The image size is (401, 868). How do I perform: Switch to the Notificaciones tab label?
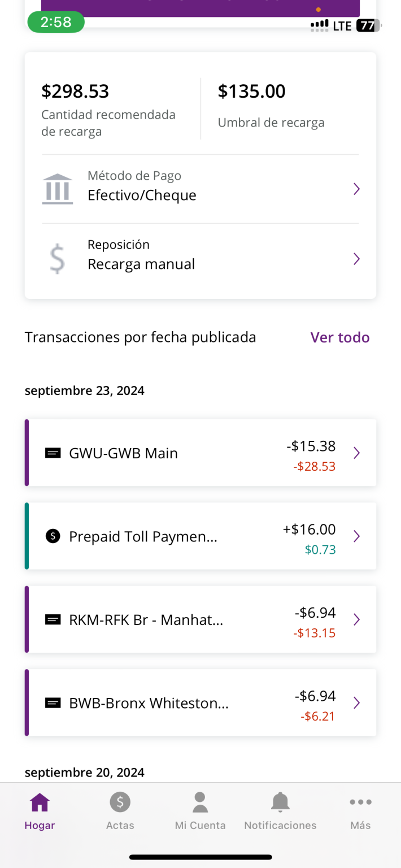coord(280,826)
